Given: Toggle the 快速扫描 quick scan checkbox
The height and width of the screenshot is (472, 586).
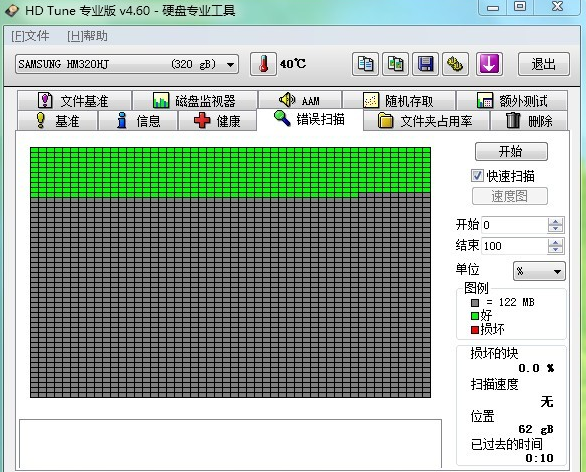Looking at the screenshot, I should pyautogui.click(x=477, y=176).
